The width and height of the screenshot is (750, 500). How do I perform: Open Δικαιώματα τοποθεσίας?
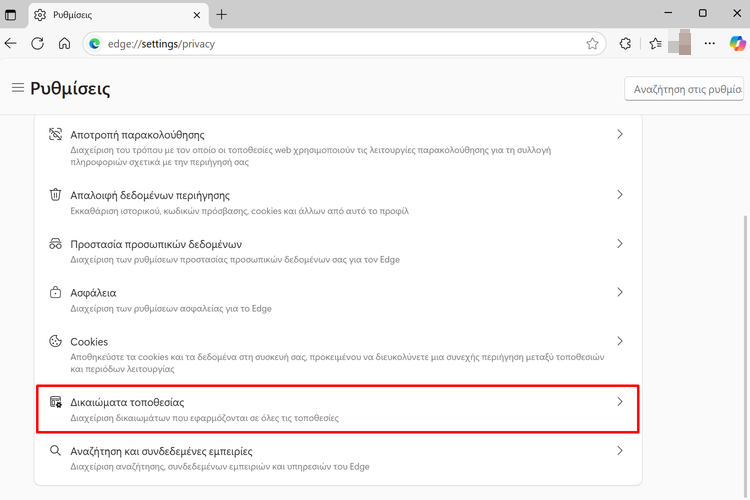338,409
